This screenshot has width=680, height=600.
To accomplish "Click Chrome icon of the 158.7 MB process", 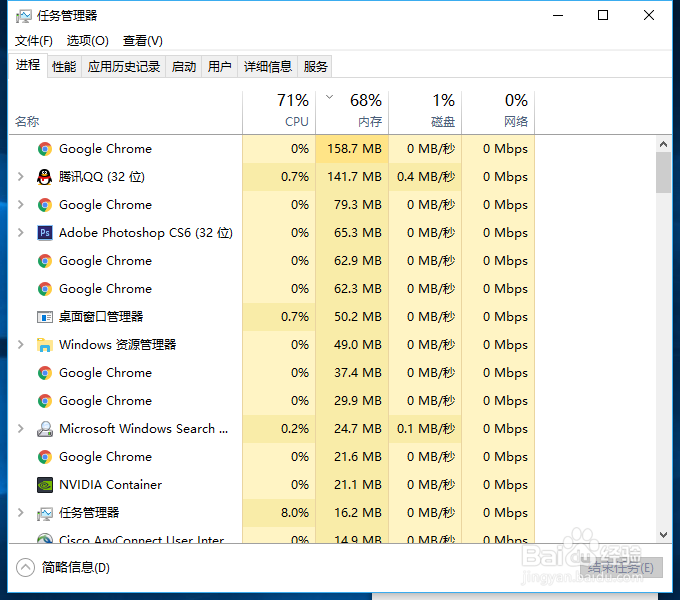I will (45, 149).
